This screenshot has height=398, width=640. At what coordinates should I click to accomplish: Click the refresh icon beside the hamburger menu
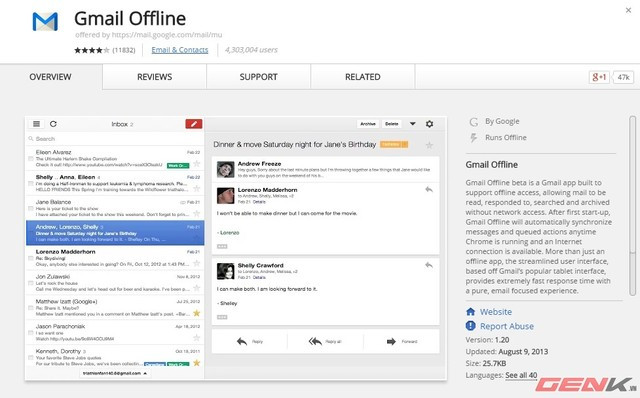click(53, 124)
